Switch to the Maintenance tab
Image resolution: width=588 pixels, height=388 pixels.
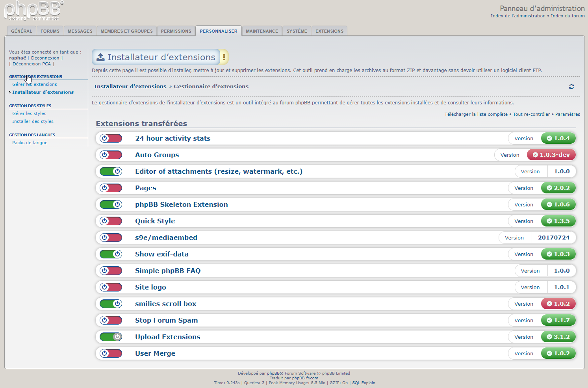[262, 31]
